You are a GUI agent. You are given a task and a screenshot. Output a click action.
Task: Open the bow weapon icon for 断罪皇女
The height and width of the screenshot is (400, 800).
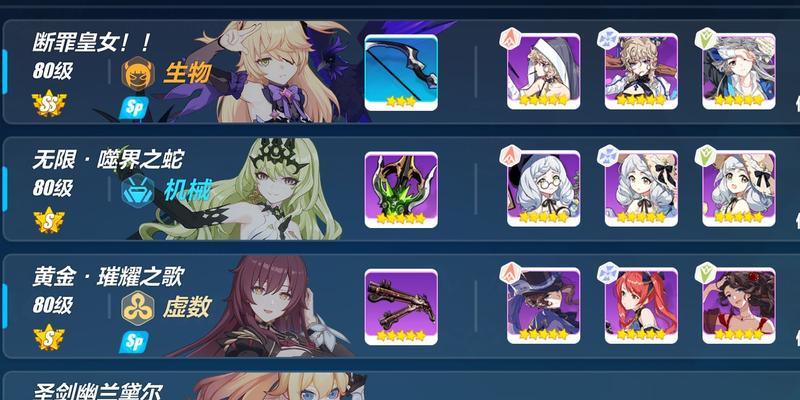[401, 72]
